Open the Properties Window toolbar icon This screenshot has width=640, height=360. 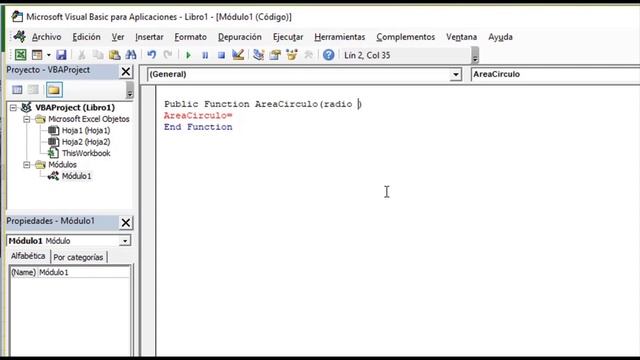coord(275,55)
